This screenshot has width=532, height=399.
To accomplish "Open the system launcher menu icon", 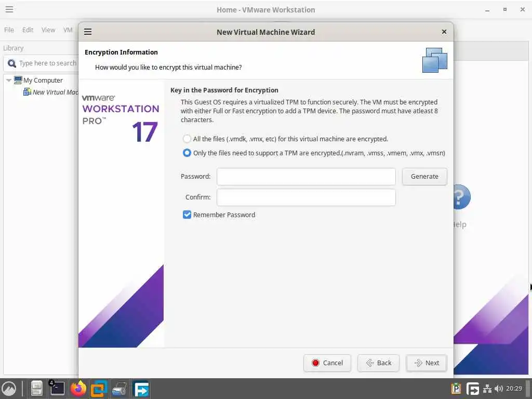I will coord(9,389).
